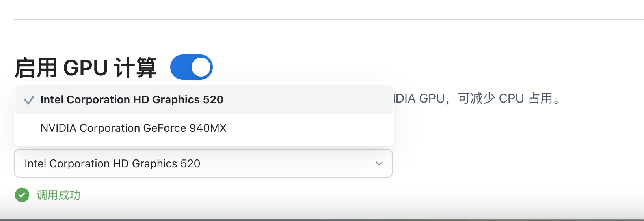Viewport: 644px width, 221px height.
Task: Click the chevron arrow in the GPU selector
Action: click(x=379, y=163)
